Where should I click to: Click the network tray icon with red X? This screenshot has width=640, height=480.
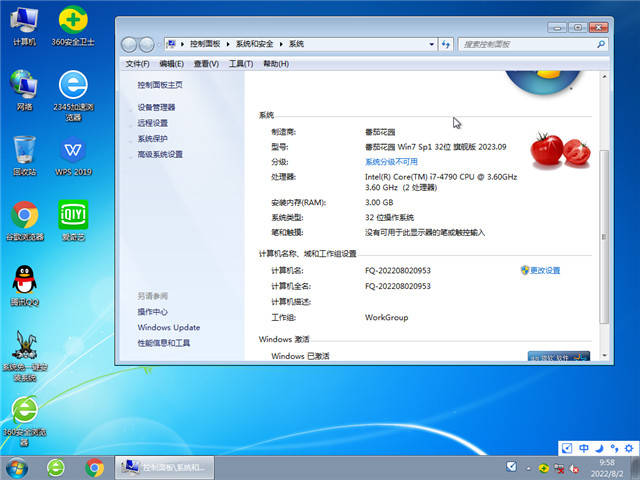pos(559,468)
